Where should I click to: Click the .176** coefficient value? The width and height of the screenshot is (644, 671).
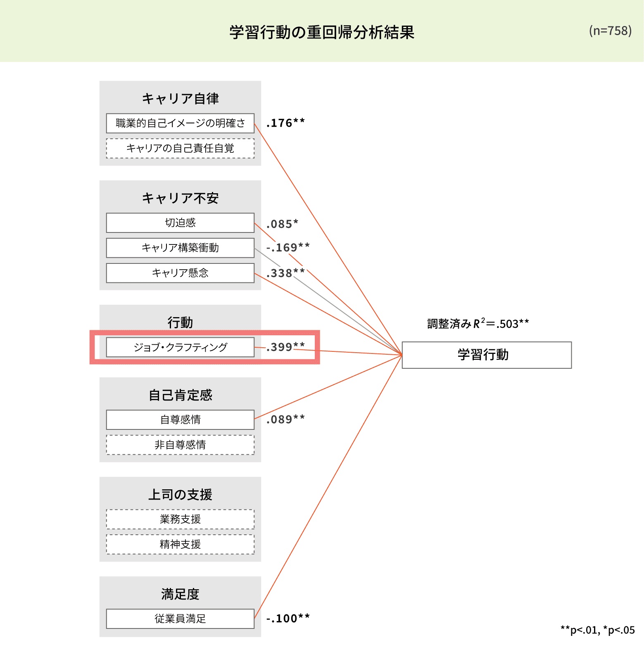pos(285,123)
